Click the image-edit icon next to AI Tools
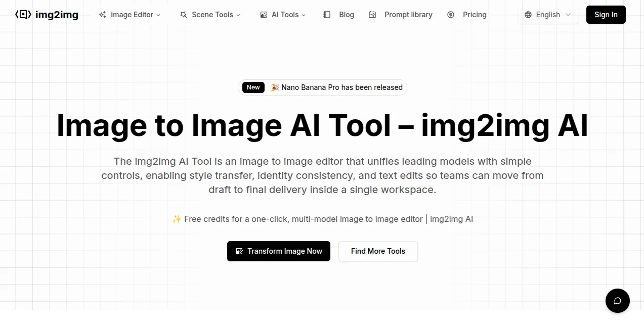 click(264, 15)
